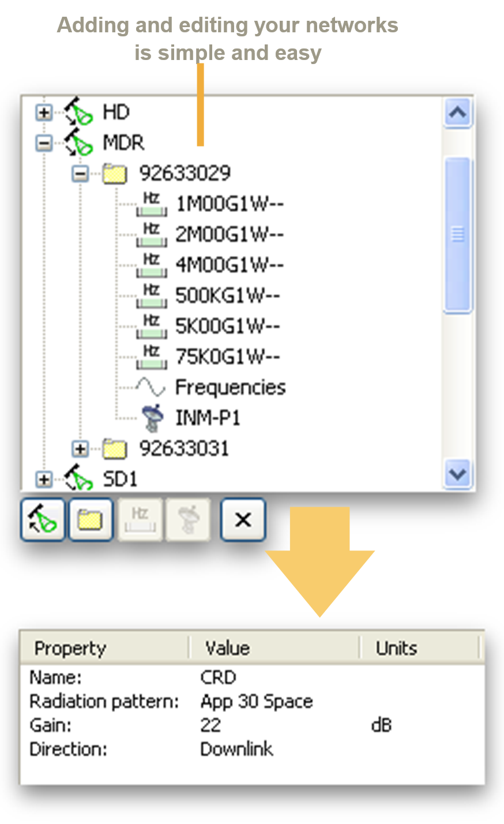504x824 pixels.
Task: Select the 92633031 group label
Action: coord(185,448)
